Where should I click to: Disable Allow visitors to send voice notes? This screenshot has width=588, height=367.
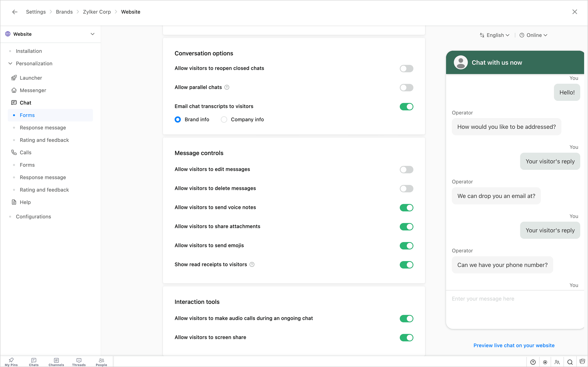tap(406, 208)
